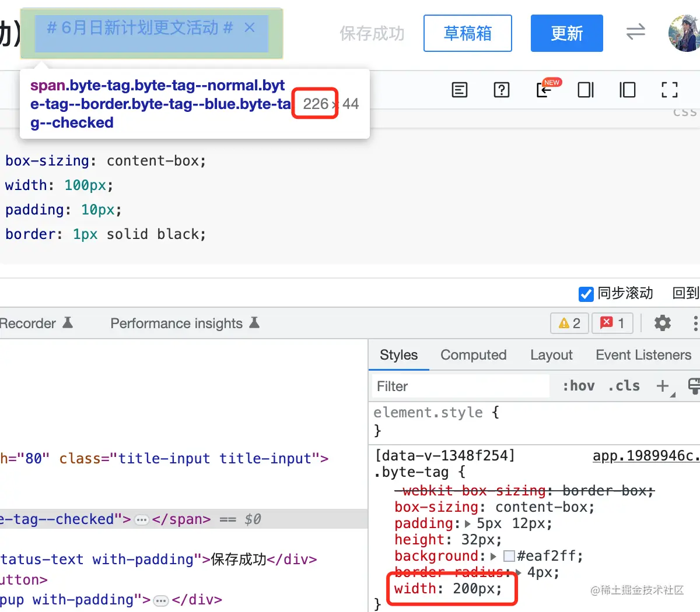Open the help question-mark icon
Screen dimensions: 700x612
point(502,90)
